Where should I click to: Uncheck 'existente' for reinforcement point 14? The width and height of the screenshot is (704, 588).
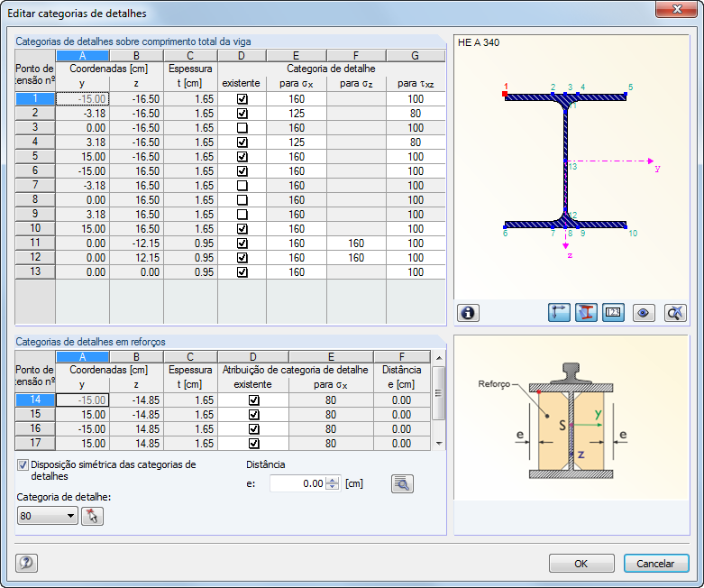(x=253, y=400)
